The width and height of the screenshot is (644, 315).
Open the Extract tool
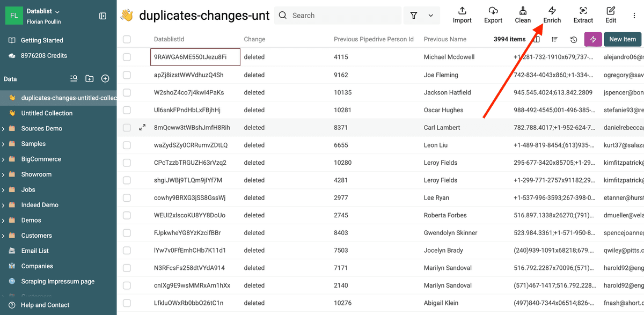coord(583,15)
